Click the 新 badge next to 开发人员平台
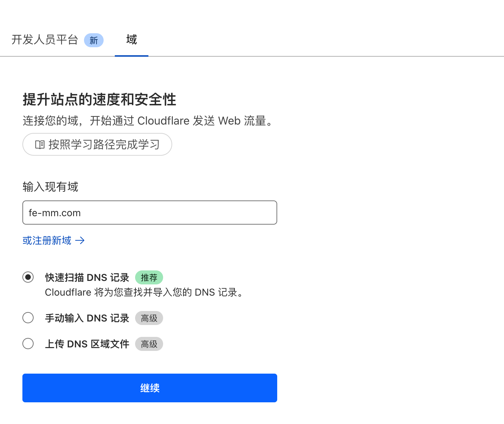Image resolution: width=504 pixels, height=424 pixels. [x=93, y=41]
